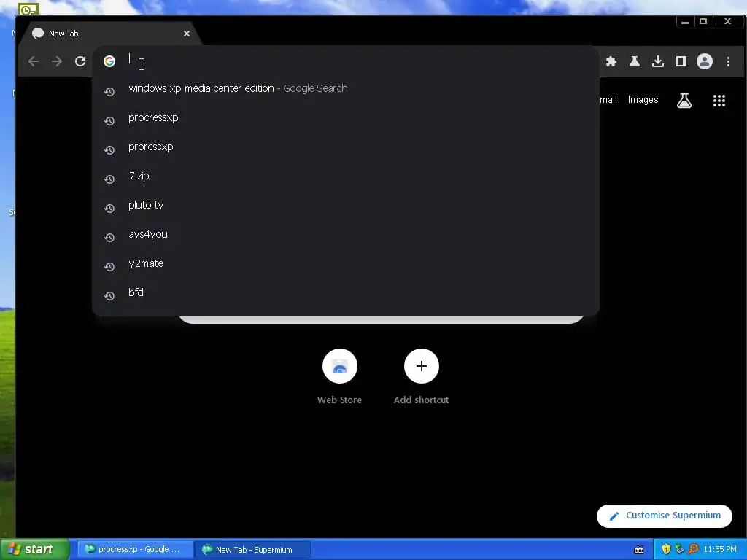The width and height of the screenshot is (747, 560).
Task: Click the 11:55 PM system clock
Action: (720, 549)
